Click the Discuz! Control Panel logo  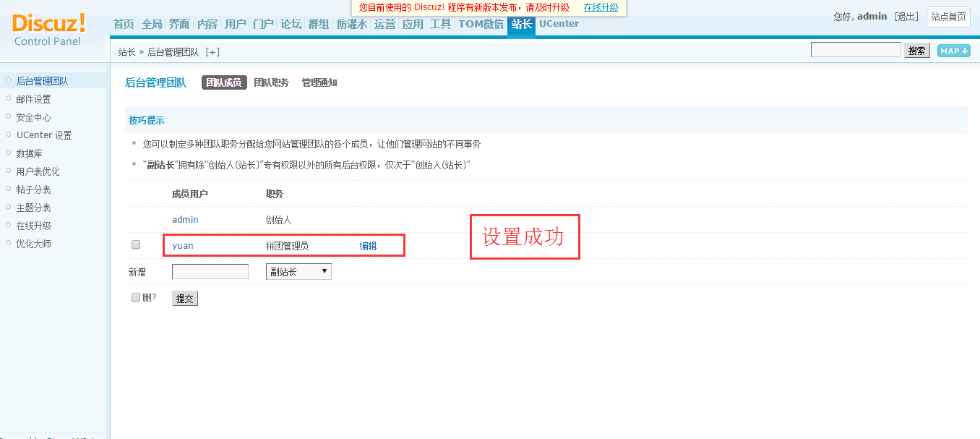click(48, 30)
